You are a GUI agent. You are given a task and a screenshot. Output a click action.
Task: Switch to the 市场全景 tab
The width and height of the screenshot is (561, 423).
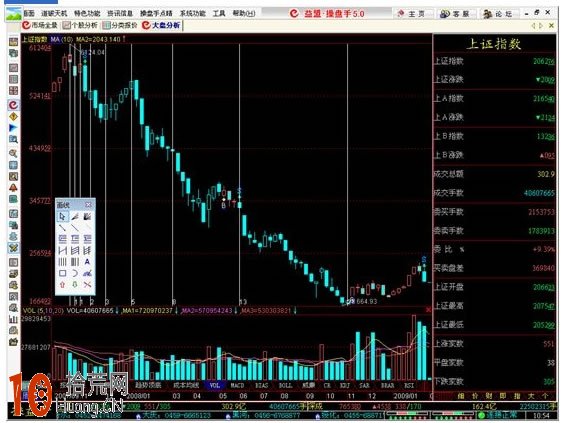click(40, 25)
